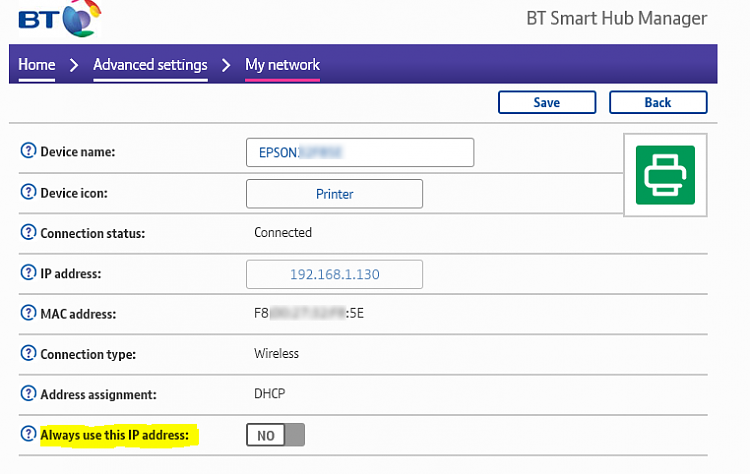Click BT Smart Hub Manager title
750x474 pixels.
pyautogui.click(x=617, y=18)
